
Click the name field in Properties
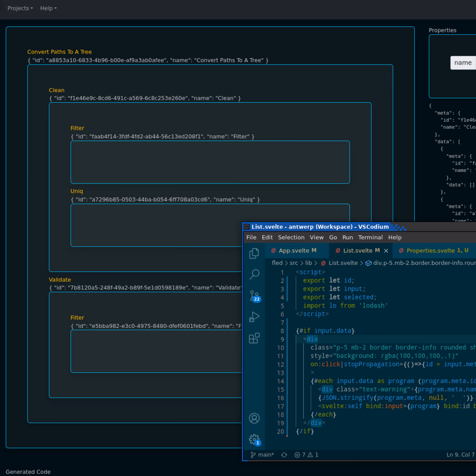(463, 63)
